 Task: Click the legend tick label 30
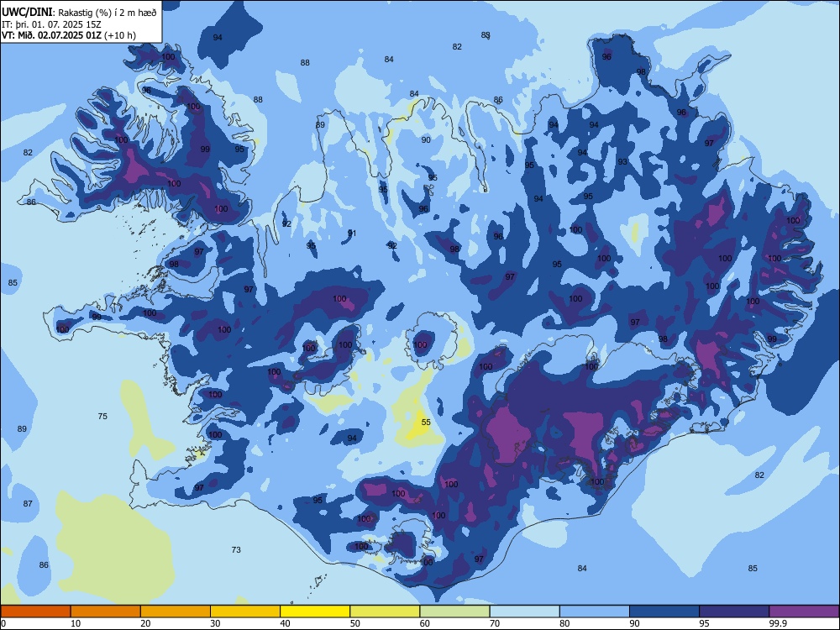coord(215,623)
